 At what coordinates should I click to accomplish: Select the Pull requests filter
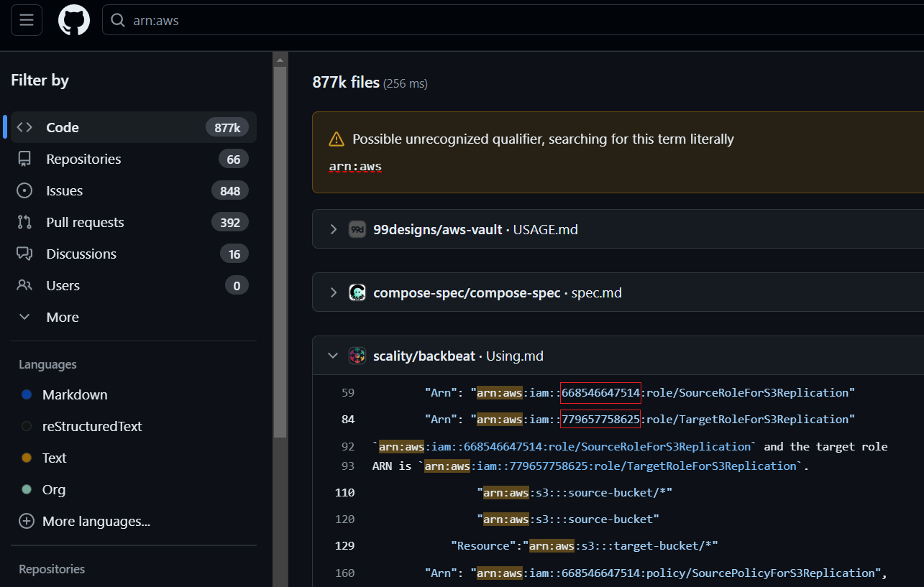coord(133,222)
